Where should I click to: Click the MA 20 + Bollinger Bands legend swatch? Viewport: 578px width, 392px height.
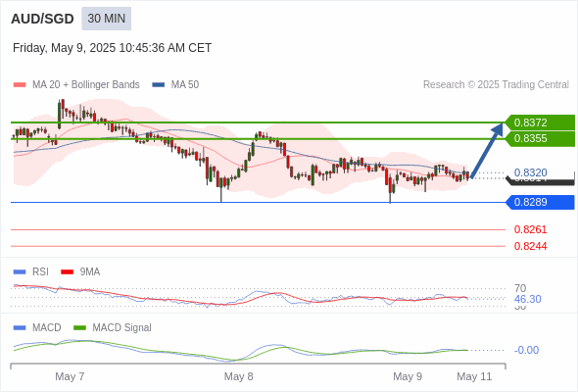(20, 85)
